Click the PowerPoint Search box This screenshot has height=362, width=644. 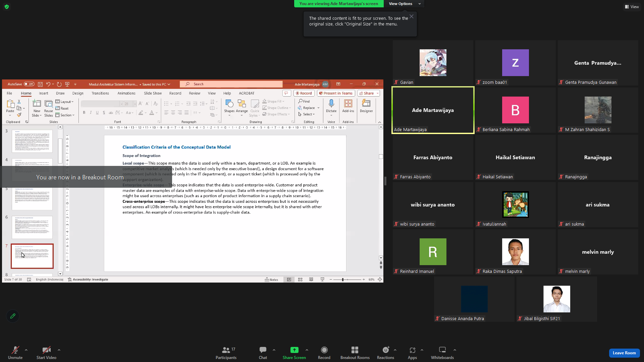(x=231, y=84)
